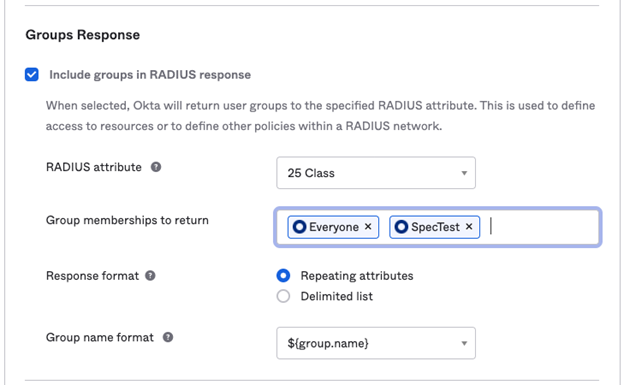
Task: Select the Delimited list radio option
Action: coord(283,296)
